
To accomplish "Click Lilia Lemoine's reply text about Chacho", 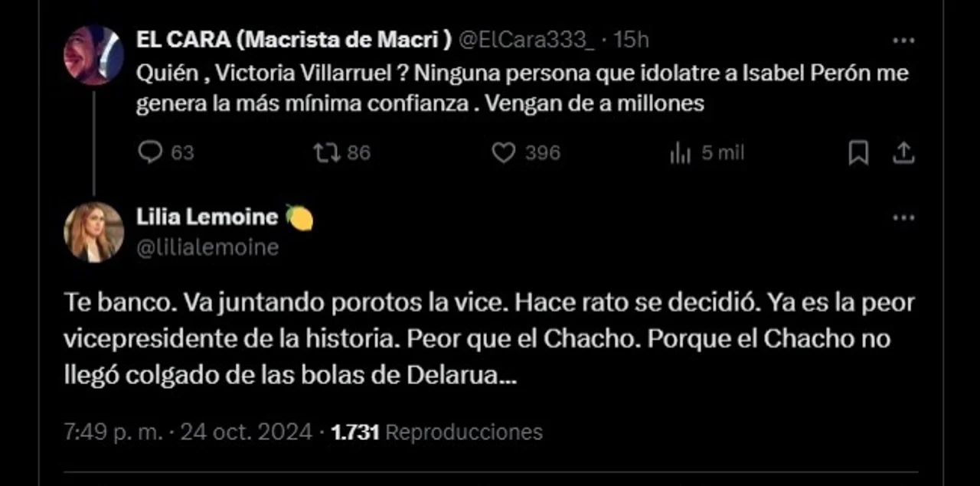I will 490,339.
